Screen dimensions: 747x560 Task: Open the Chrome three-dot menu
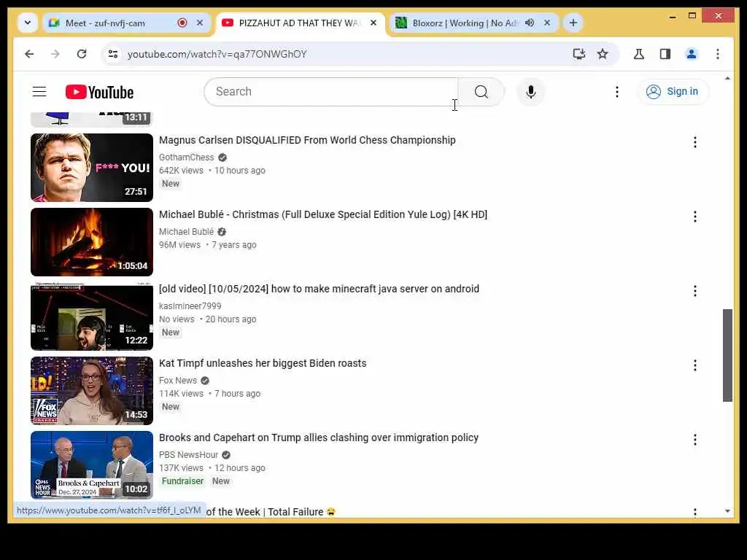pos(718,54)
